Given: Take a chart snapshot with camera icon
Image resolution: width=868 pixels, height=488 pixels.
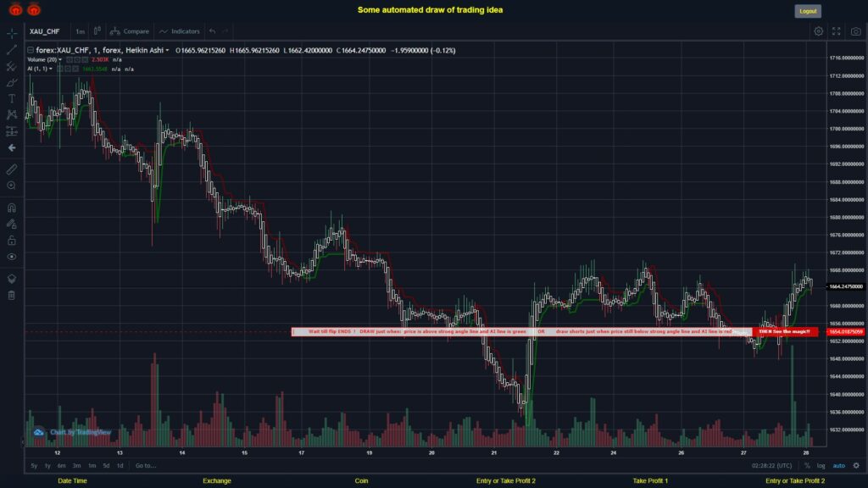Looking at the screenshot, I should (x=856, y=31).
